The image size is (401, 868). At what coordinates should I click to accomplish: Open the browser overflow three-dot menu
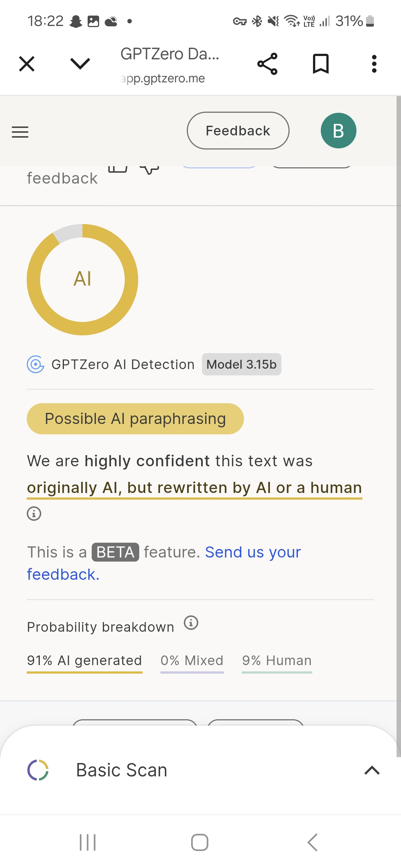point(374,63)
